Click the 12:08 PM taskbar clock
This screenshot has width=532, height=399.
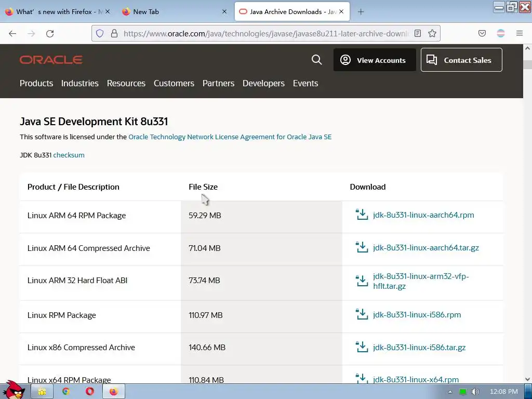[x=504, y=392]
